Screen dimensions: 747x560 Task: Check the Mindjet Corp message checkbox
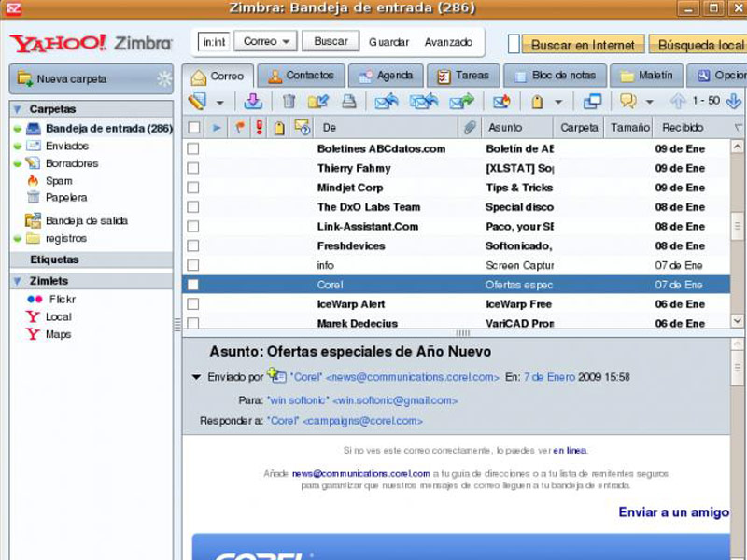(x=193, y=188)
